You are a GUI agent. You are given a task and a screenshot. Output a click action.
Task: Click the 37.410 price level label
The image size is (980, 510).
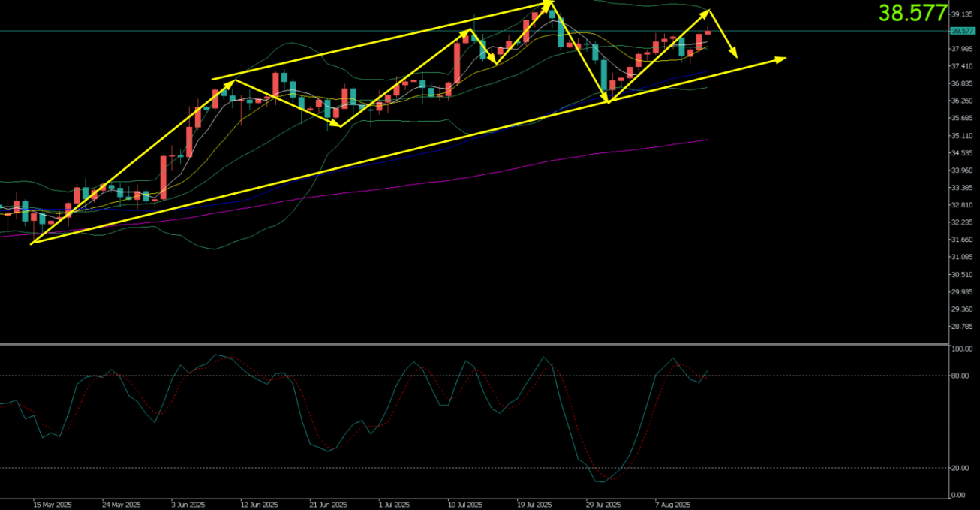click(963, 66)
